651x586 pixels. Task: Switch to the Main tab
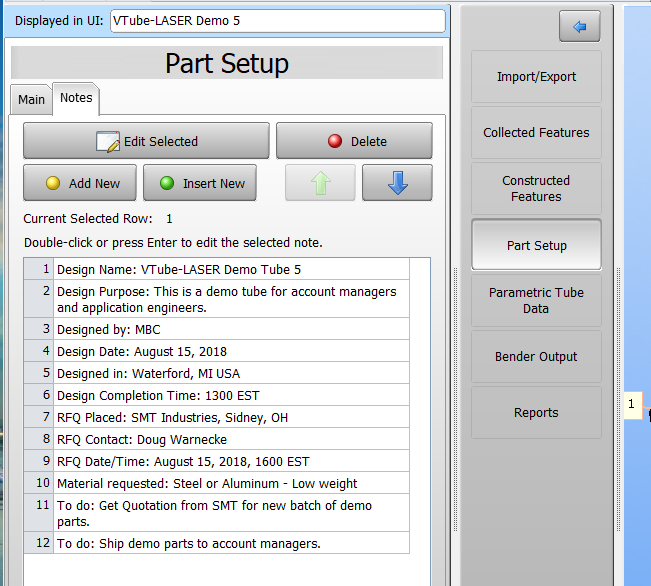[31, 99]
